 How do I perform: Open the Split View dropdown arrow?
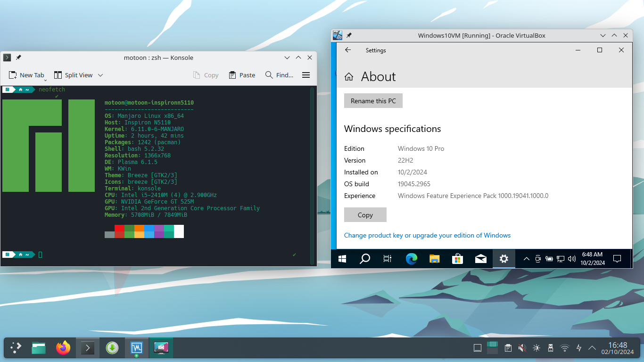pyautogui.click(x=100, y=75)
